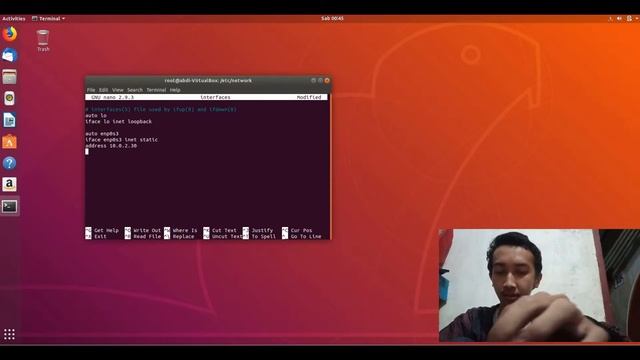Click the 'Go To Line' nano shortcut
640x360 pixels.
[x=302, y=237]
